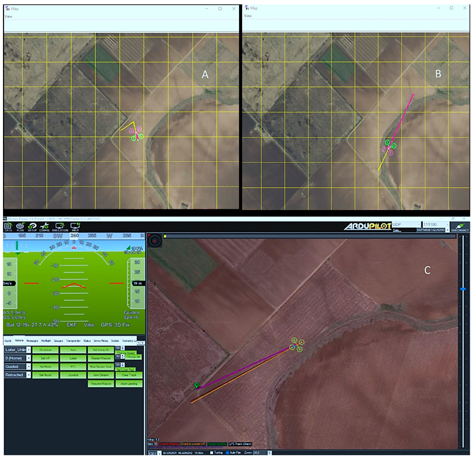
Task: Enable the Tuning checkbox
Action: [x=212, y=453]
